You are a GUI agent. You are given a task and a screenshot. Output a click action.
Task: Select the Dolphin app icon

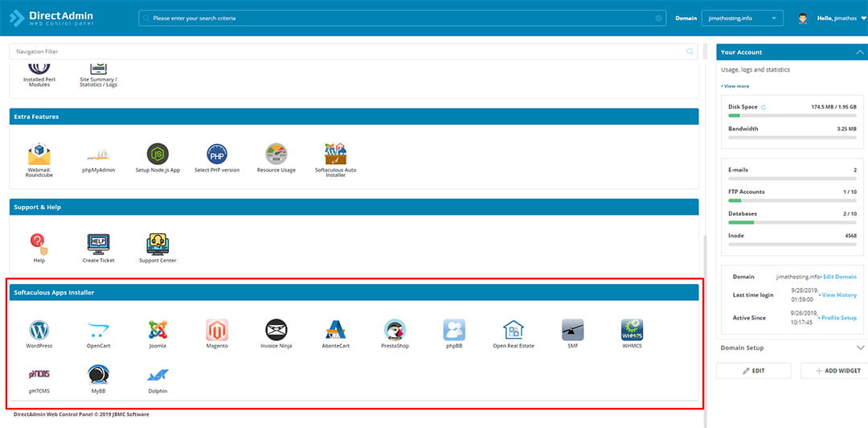[x=158, y=376]
